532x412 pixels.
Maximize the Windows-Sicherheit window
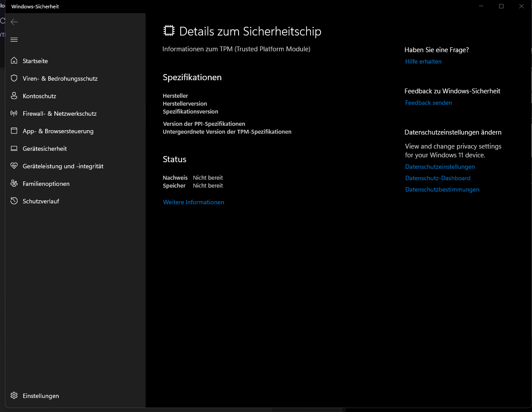501,6
